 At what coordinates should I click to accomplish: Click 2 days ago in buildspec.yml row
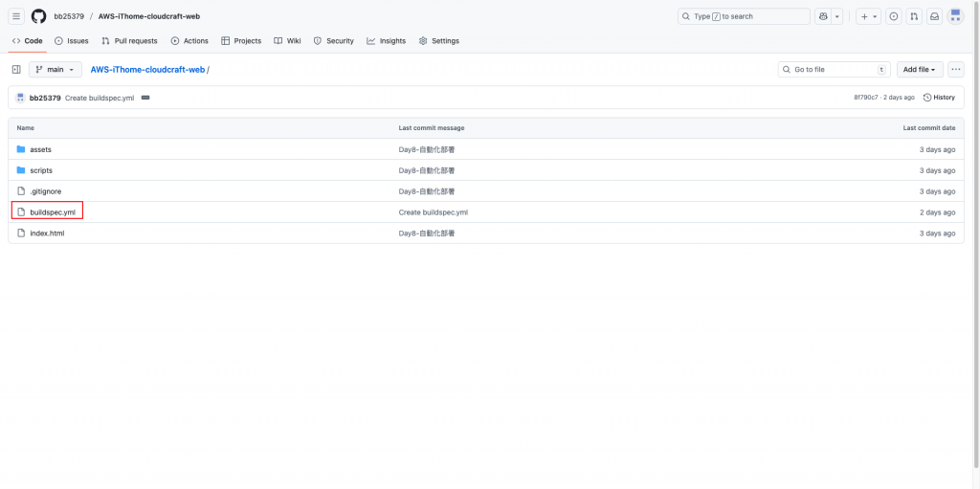[x=938, y=212]
